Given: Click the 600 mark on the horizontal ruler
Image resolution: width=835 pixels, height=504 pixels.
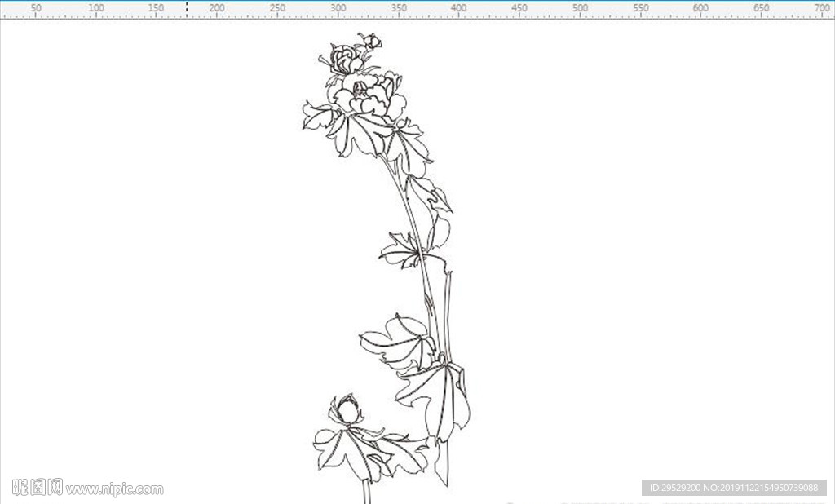Looking at the screenshot, I should (700, 8).
